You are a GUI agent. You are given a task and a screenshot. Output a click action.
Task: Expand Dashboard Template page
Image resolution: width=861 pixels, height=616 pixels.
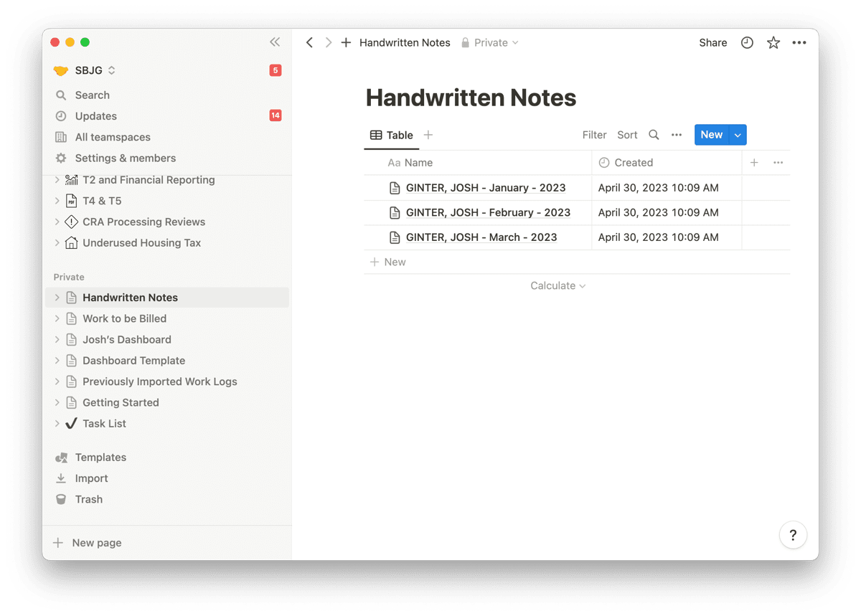[57, 361]
